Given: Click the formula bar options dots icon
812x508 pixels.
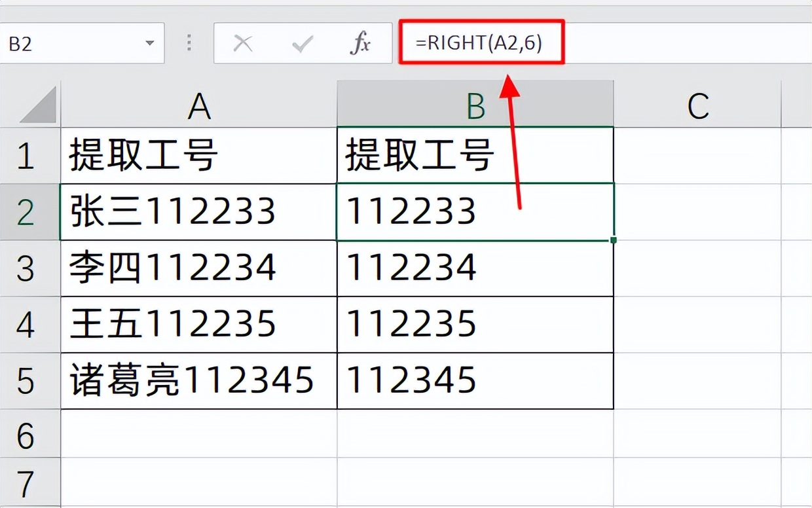Looking at the screenshot, I should pos(188,42).
